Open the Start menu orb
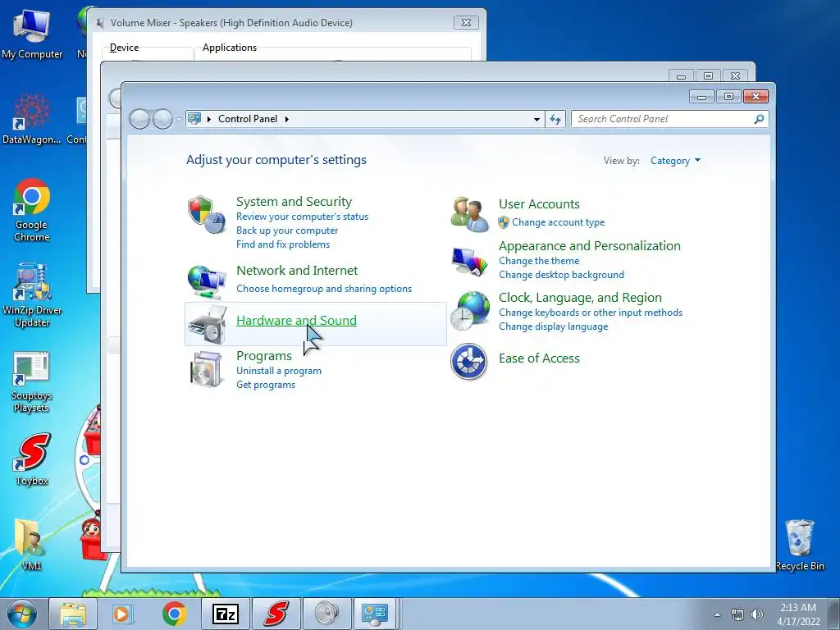This screenshot has width=840, height=630. click(21, 614)
